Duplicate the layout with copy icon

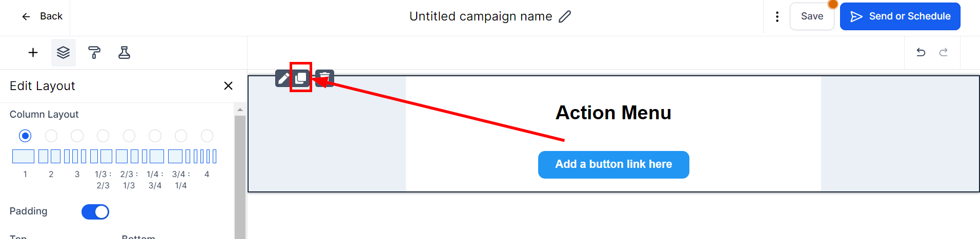[x=301, y=78]
